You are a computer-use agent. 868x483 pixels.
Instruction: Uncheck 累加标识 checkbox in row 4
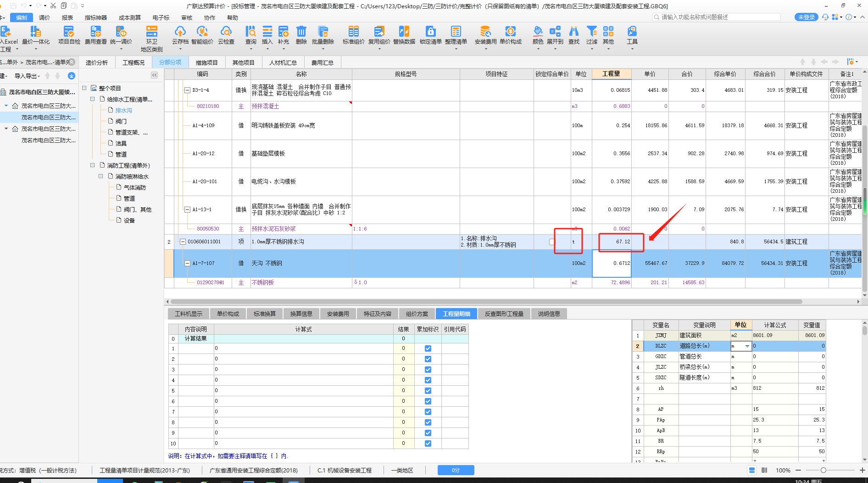(x=428, y=380)
